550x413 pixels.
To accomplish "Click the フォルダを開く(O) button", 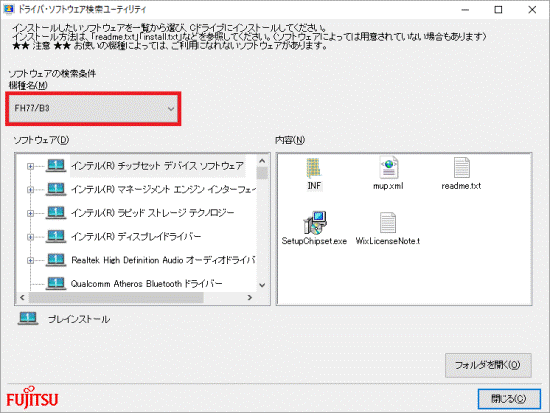I will tap(488, 365).
